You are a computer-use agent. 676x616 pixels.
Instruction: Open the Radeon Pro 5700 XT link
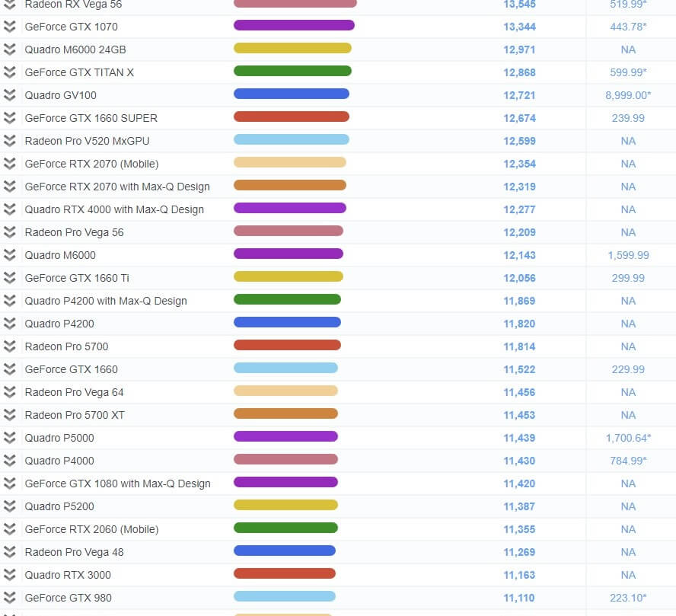pyautogui.click(x=75, y=415)
